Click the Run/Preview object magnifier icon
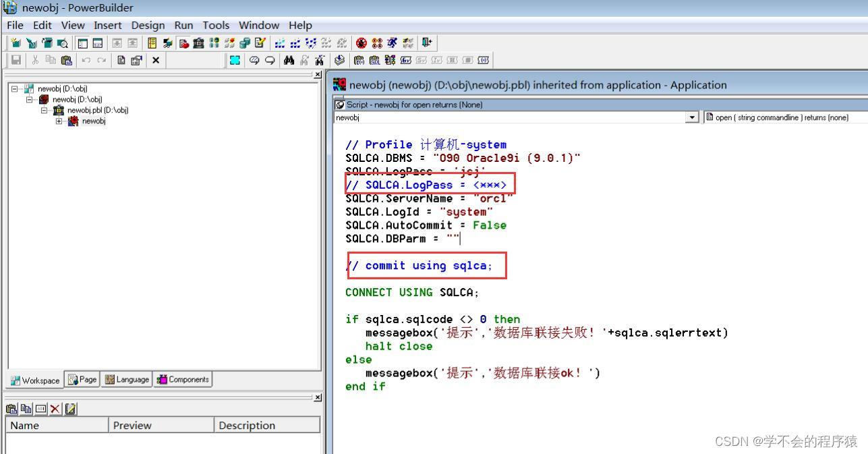The height and width of the screenshot is (454, 868). point(62,43)
